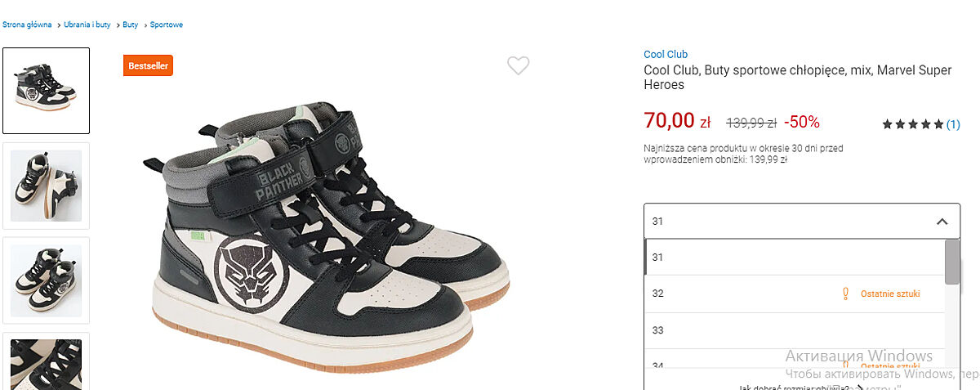
Task: Click the five-star rating icons
Action: click(912, 124)
